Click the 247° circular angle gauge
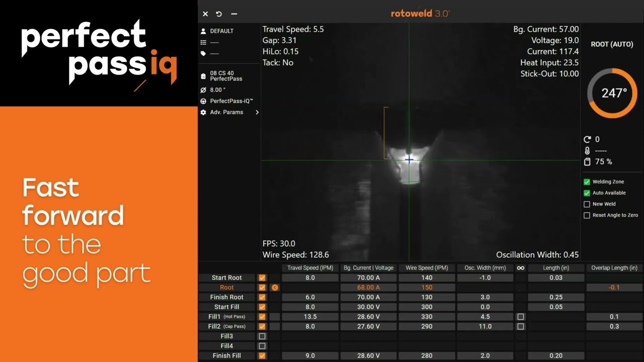This screenshot has height=362, width=644. point(612,93)
